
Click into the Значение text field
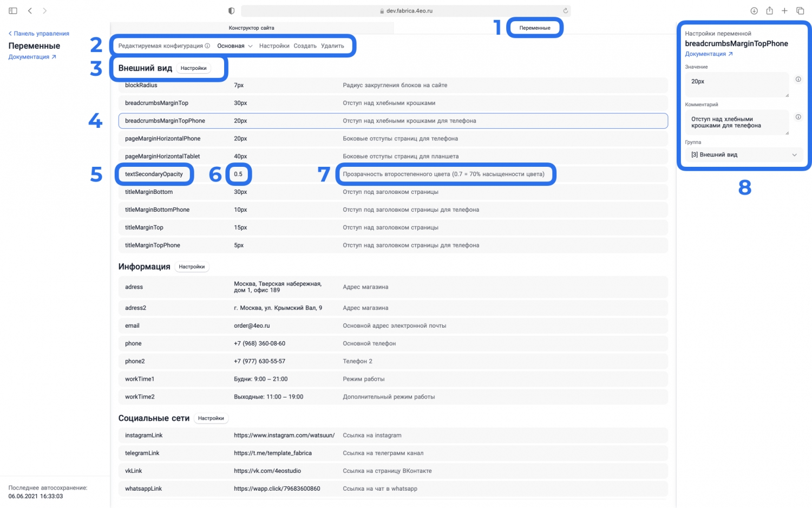point(736,84)
